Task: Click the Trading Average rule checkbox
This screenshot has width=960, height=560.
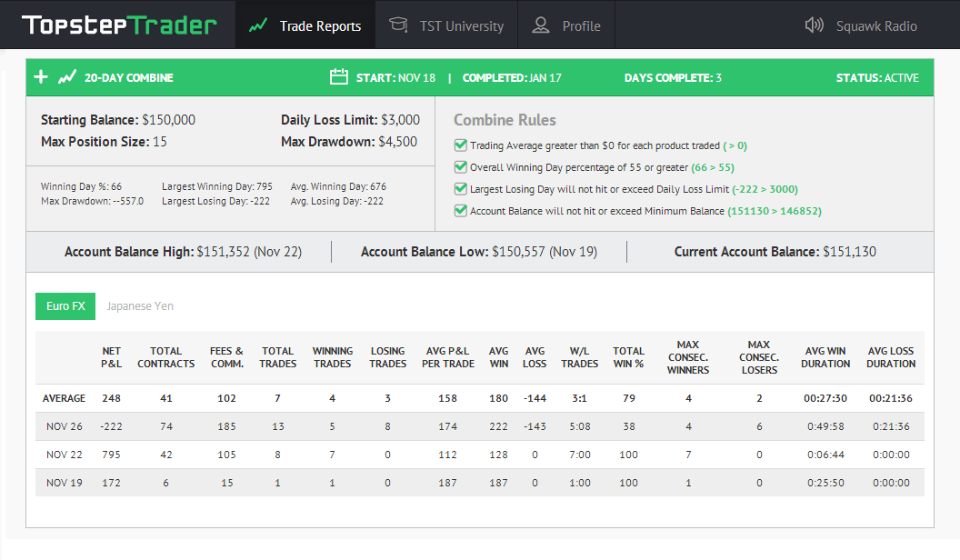Action: click(460, 145)
